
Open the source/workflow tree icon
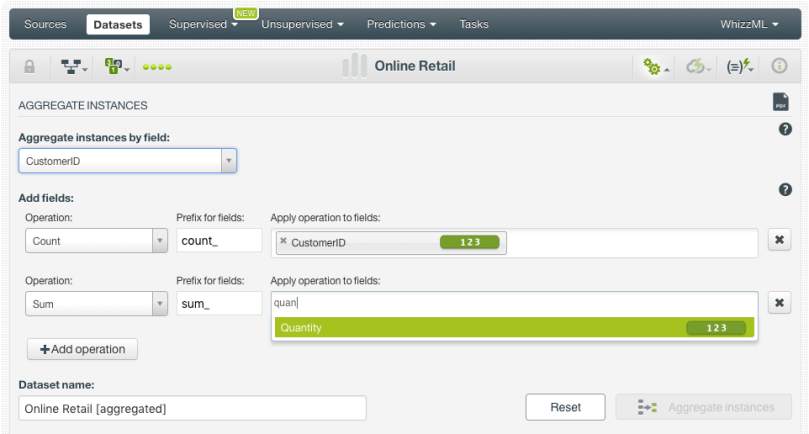coord(74,67)
